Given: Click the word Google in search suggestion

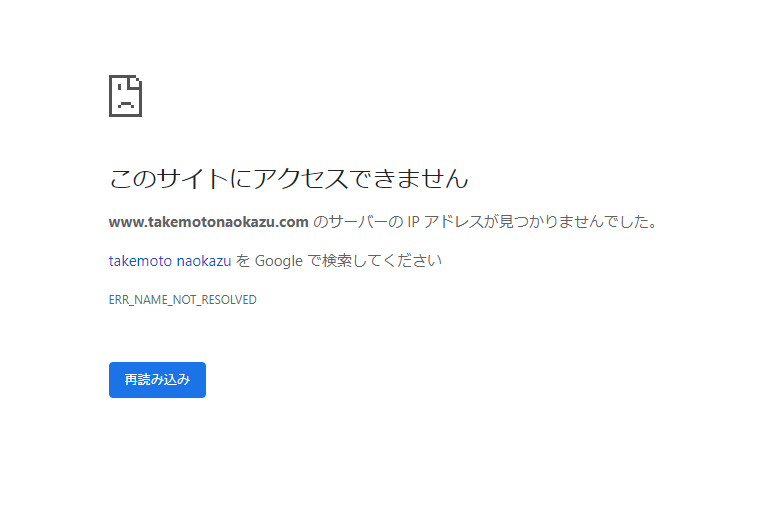Looking at the screenshot, I should 278,261.
